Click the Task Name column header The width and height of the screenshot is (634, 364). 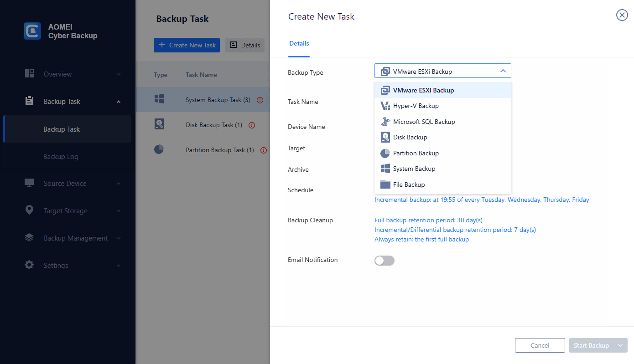tap(201, 75)
